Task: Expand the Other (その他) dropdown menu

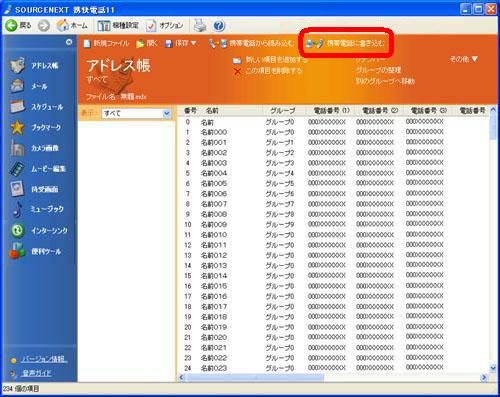Action: (464, 59)
